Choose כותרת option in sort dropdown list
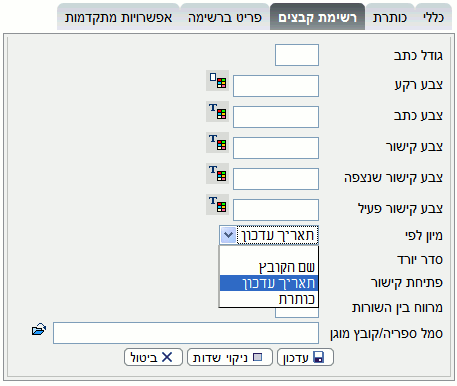The height and width of the screenshot is (386, 457). coord(269,299)
